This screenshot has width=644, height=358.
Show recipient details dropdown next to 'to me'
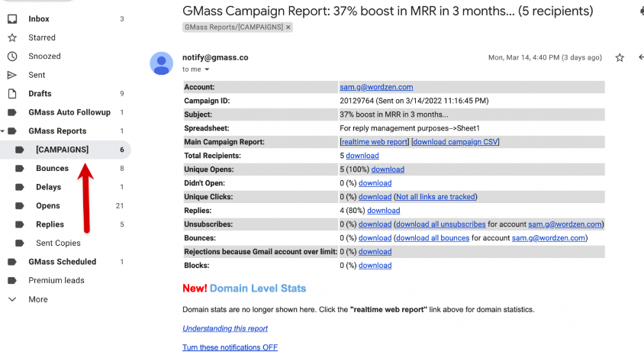point(207,69)
